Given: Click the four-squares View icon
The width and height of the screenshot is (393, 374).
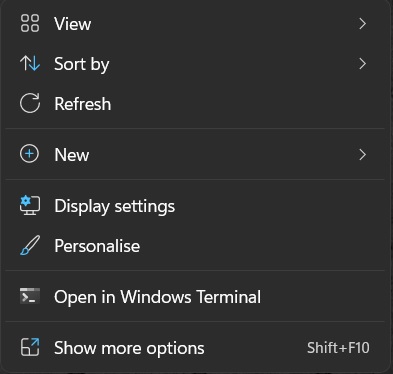Looking at the screenshot, I should (x=30, y=23).
